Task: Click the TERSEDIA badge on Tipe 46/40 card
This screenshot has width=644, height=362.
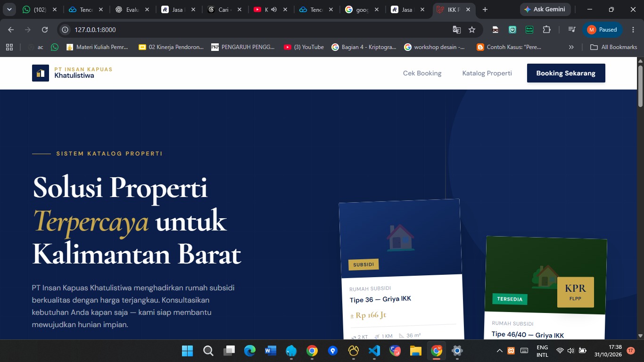Action: pos(510,299)
